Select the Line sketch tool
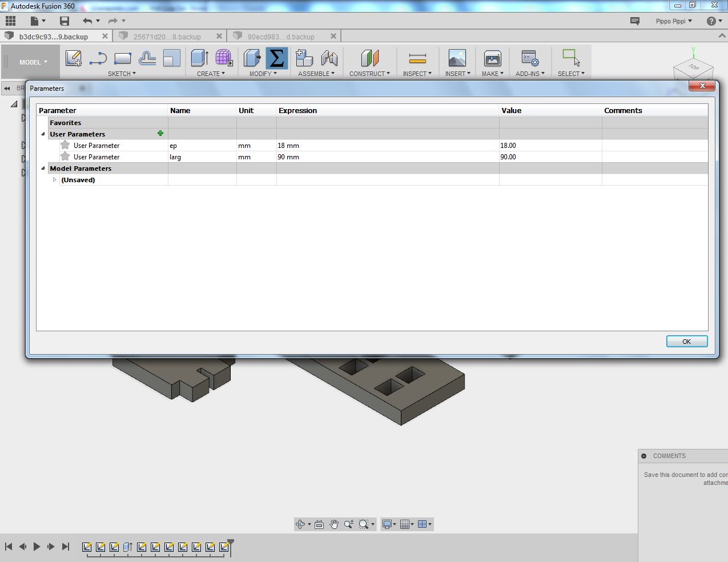 point(98,58)
